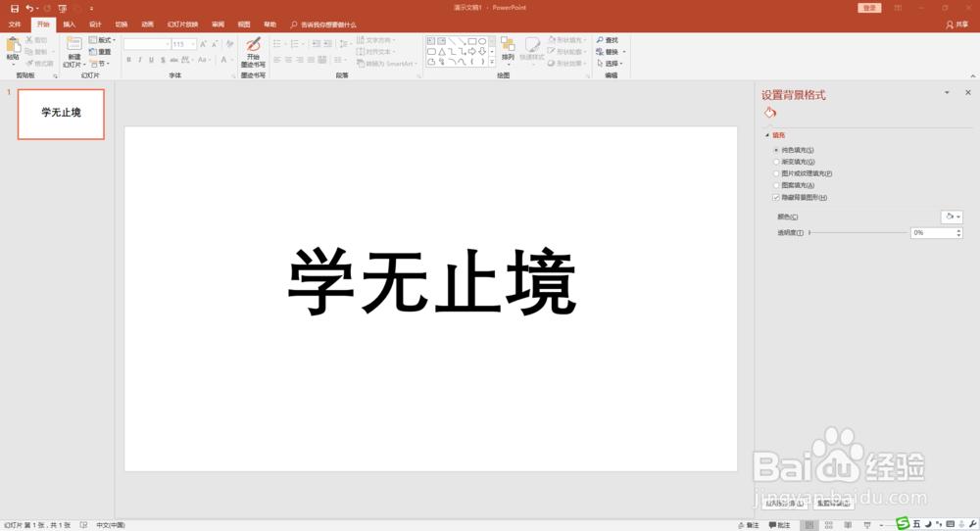Click the Sign in (登录) button
The height and width of the screenshot is (531, 980).
point(869,8)
